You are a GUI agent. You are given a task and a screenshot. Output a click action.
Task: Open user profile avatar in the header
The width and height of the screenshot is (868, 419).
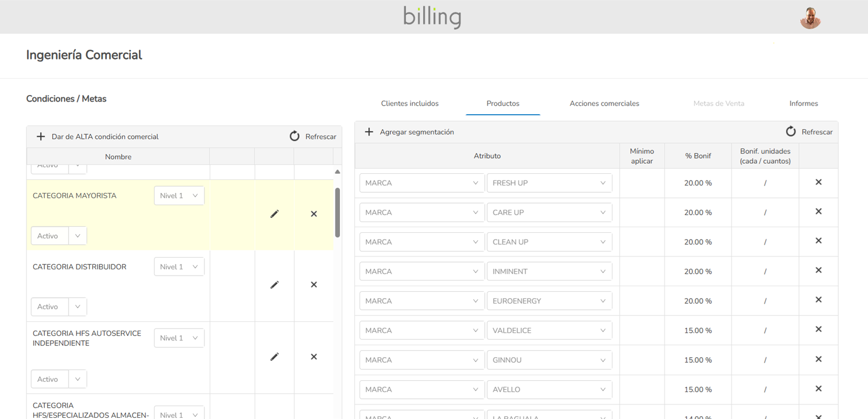[810, 18]
